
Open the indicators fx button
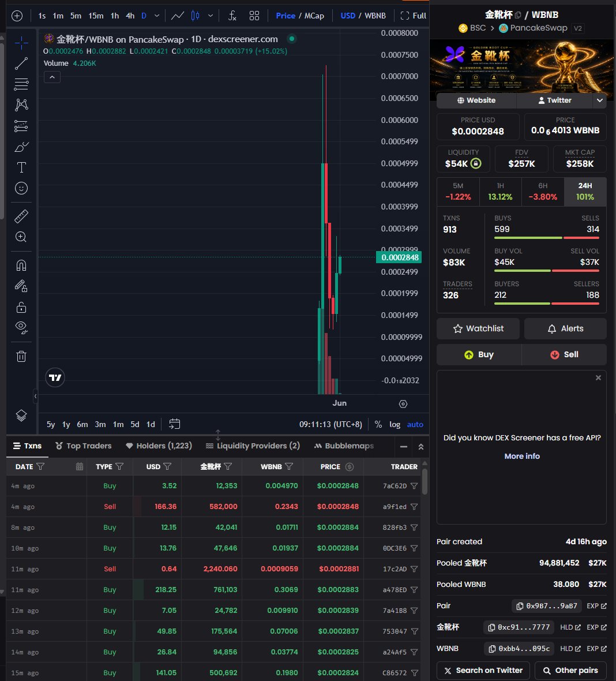pos(232,16)
